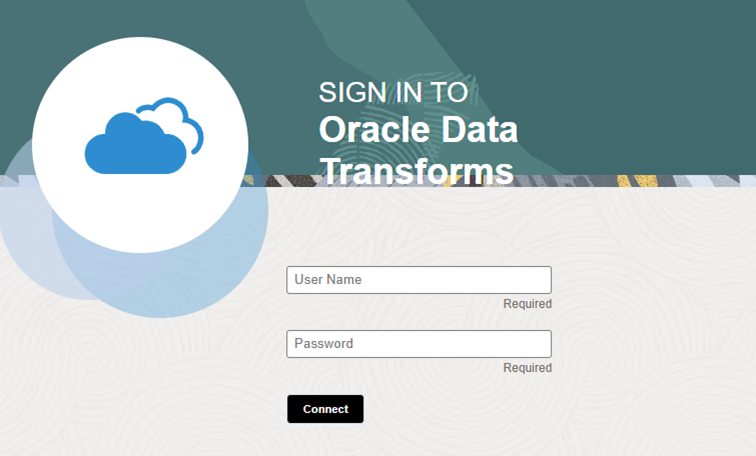This screenshot has height=456, width=756.
Task: Click the blue cloud logo icon
Action: (x=144, y=136)
